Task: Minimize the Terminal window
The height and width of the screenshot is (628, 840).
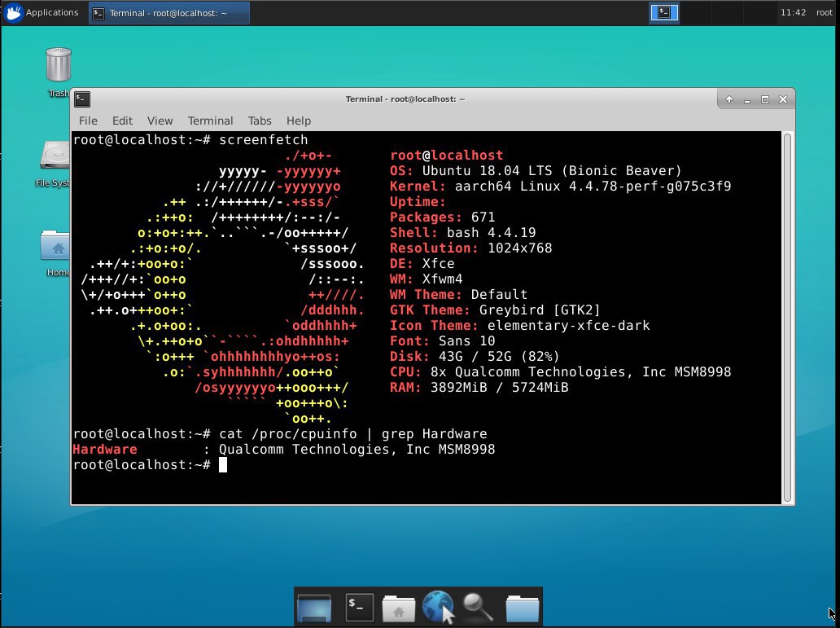Action: pos(746,99)
